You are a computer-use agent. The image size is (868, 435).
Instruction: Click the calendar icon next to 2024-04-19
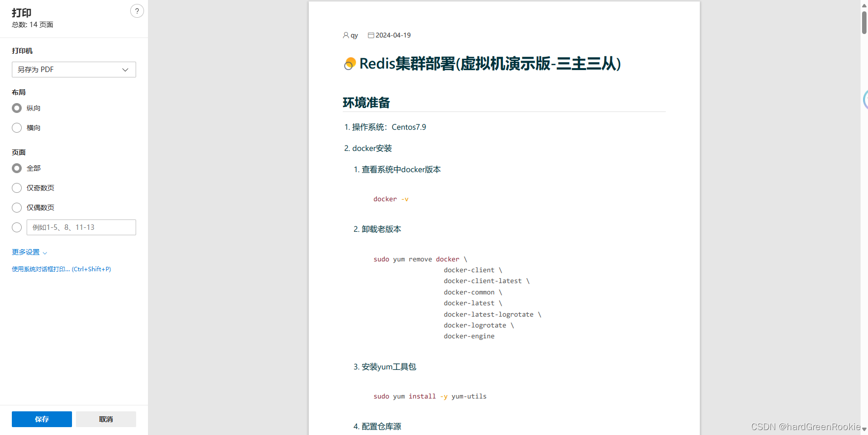(x=371, y=35)
